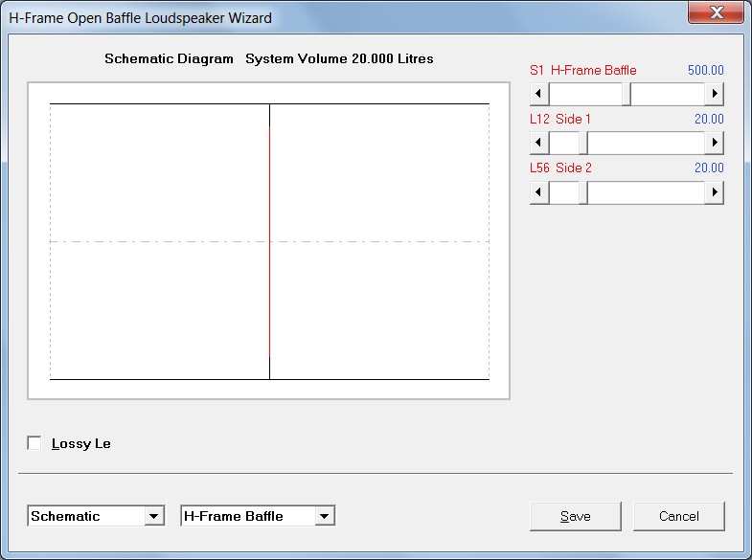Close the H-Frame Open Baffle Wizard window
Viewport: 752px width, 560px height.
pyautogui.click(x=717, y=12)
